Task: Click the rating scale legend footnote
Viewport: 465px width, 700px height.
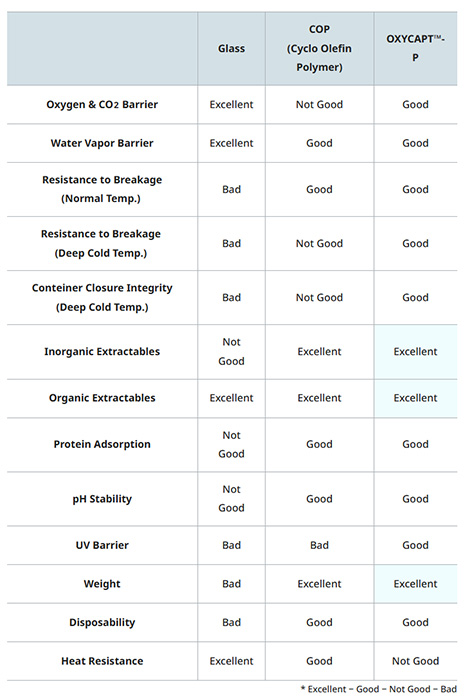Action: tap(379, 689)
